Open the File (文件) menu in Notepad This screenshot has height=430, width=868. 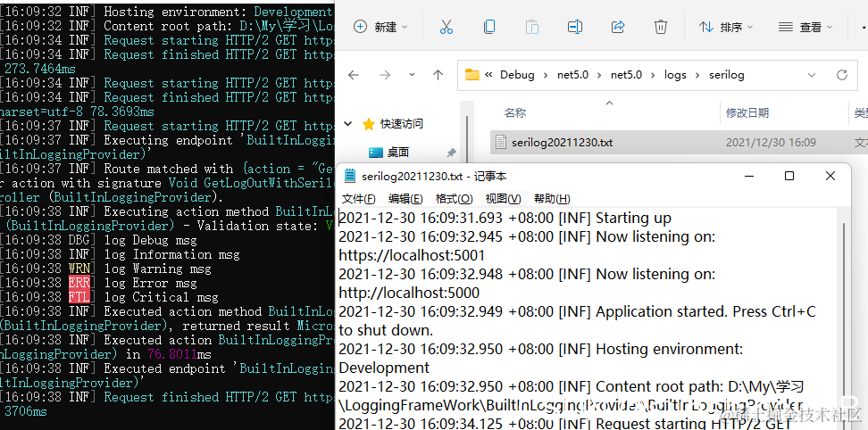tap(359, 198)
